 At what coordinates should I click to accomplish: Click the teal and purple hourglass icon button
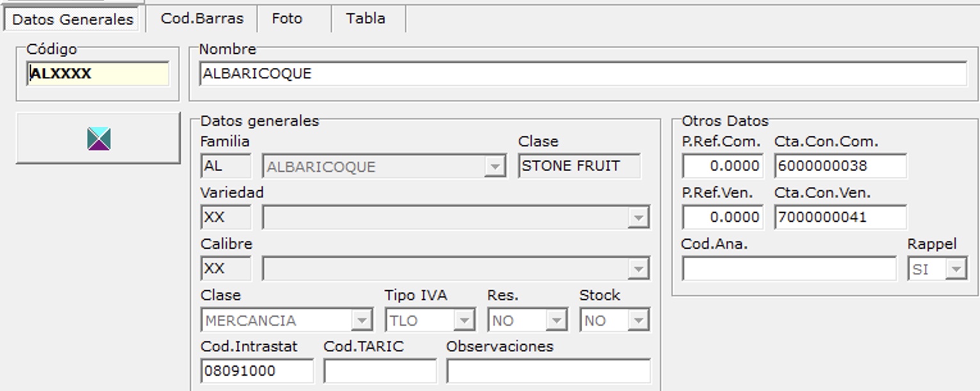99,138
